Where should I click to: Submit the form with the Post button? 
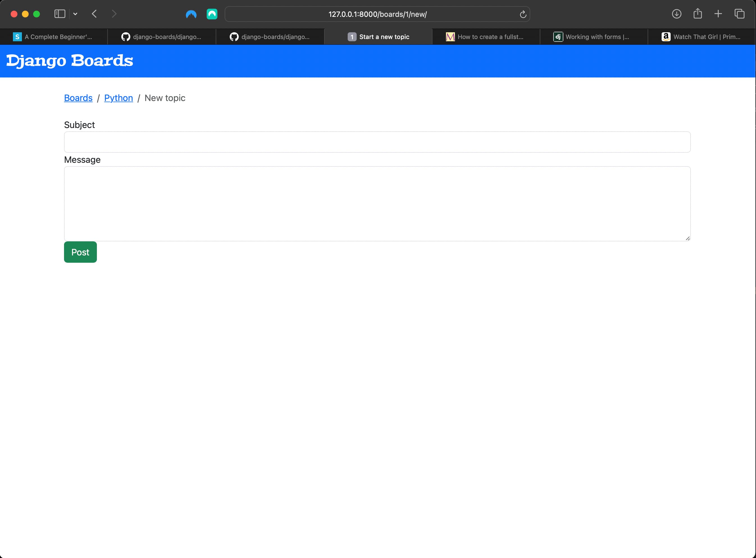(80, 252)
